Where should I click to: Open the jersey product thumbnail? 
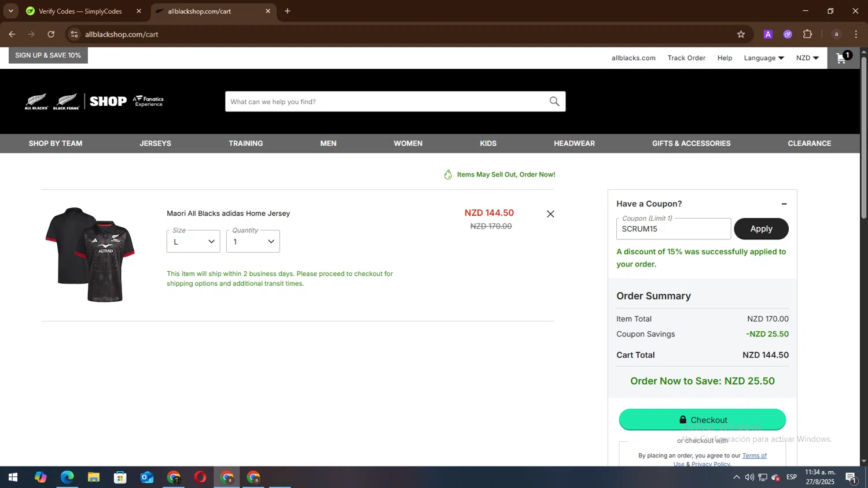click(x=90, y=254)
